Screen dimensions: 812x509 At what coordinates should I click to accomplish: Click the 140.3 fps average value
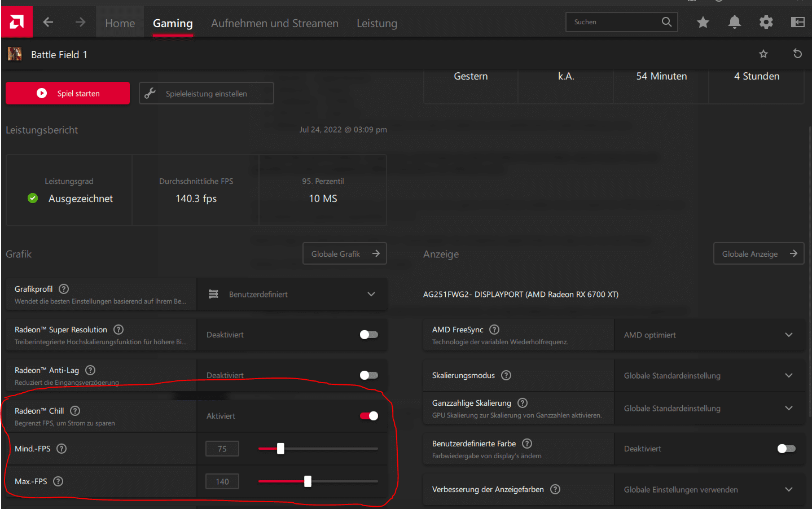pos(196,199)
